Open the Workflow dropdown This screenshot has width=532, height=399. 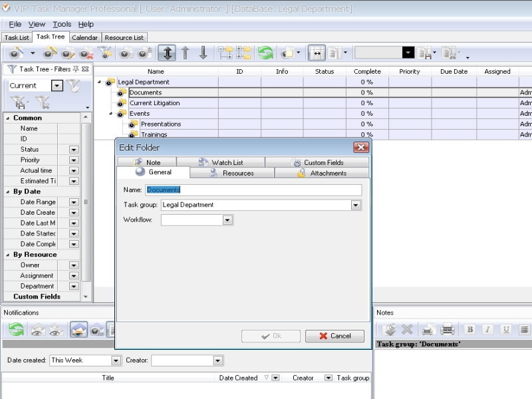[227, 219]
